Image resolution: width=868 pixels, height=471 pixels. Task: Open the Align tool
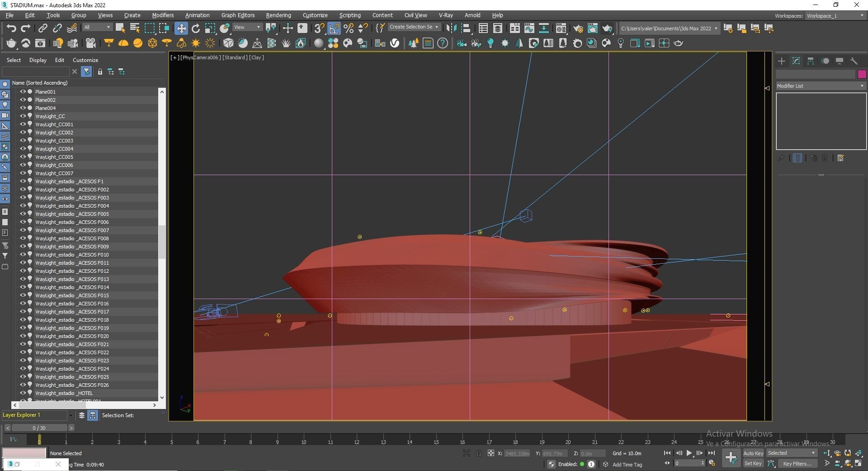(x=466, y=29)
